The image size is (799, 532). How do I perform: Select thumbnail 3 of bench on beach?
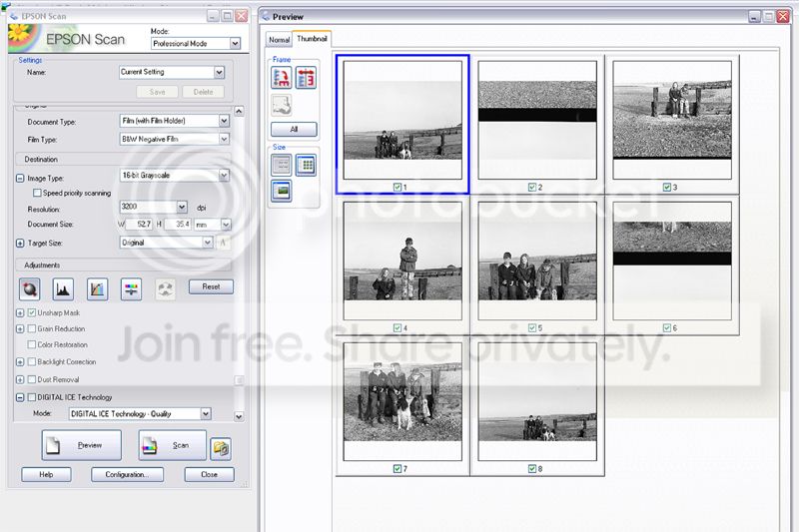672,120
